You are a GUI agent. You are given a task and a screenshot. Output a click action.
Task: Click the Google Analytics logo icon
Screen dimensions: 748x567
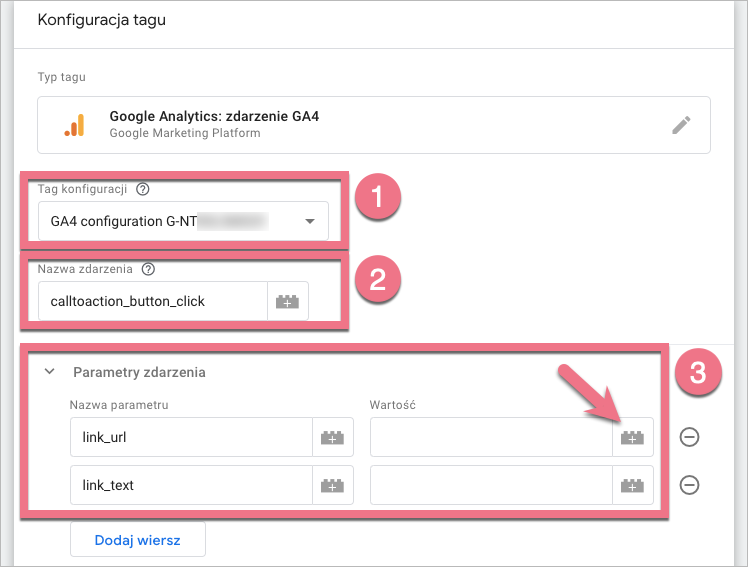(x=75, y=125)
